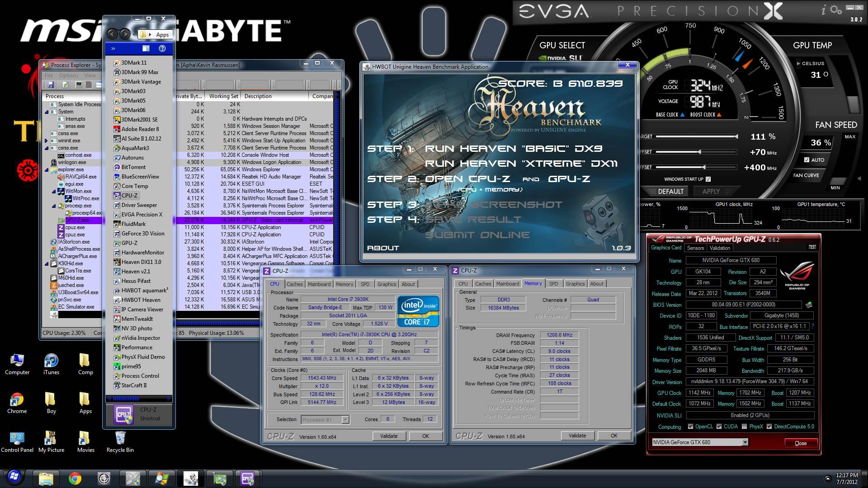Toggle the OpenCL checkbox in GPU-Z

click(x=690, y=427)
